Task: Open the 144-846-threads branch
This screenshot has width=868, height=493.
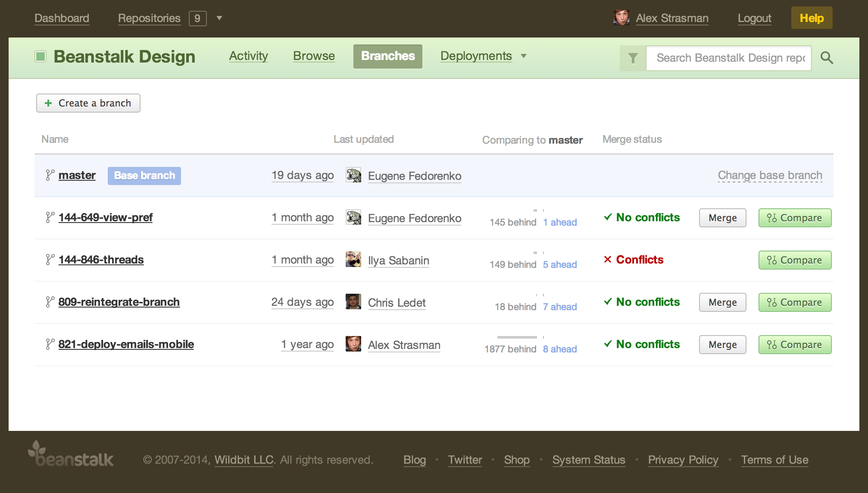Action: point(101,260)
